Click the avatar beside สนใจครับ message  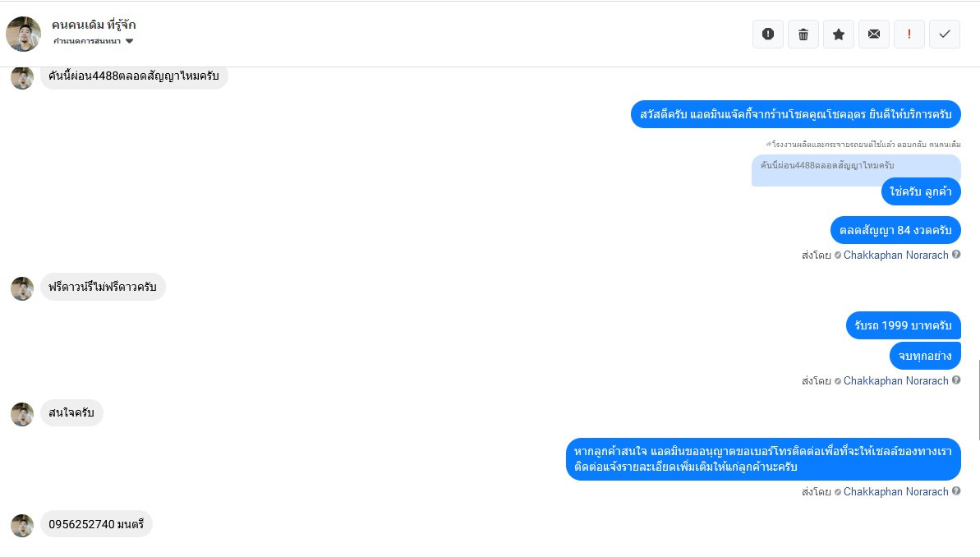tap(22, 414)
